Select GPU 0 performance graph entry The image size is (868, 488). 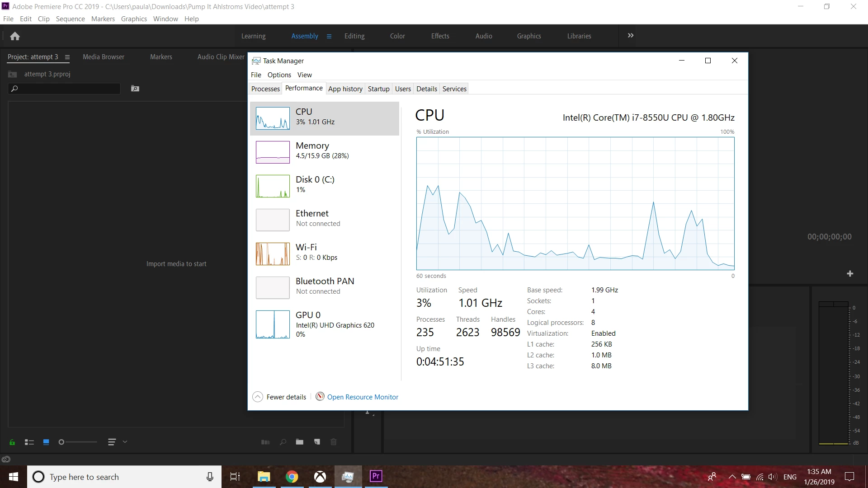pos(324,324)
